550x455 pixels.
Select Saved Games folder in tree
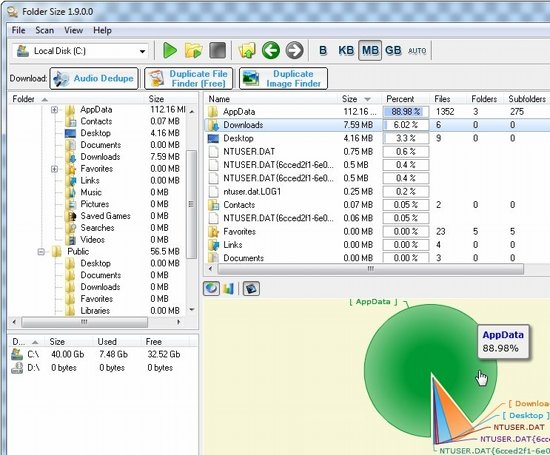(x=105, y=216)
